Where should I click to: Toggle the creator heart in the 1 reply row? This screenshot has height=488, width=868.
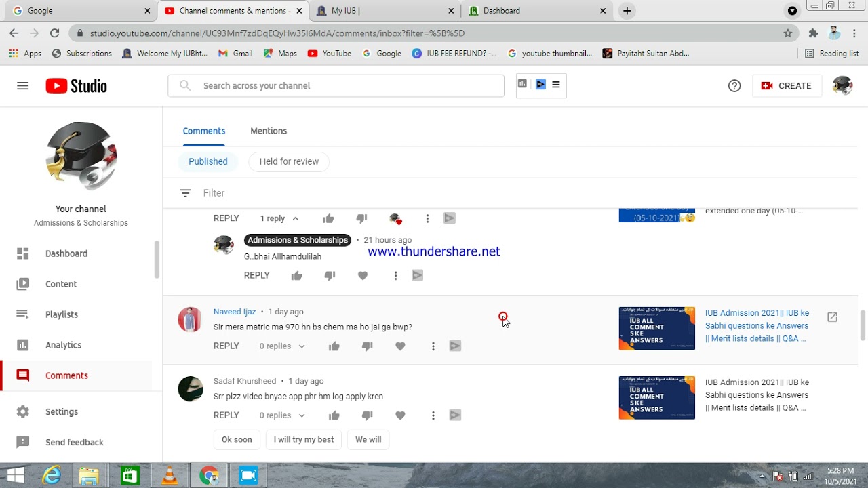[395, 218]
